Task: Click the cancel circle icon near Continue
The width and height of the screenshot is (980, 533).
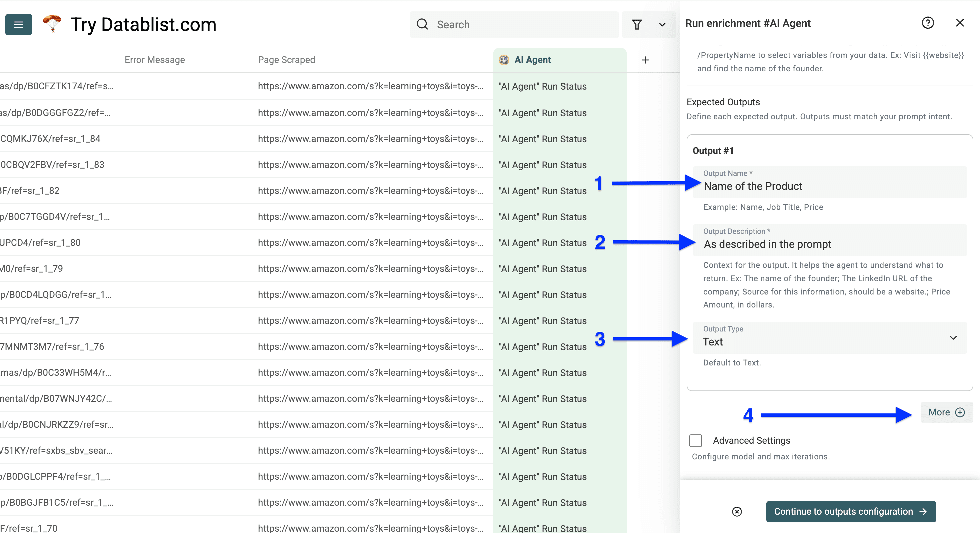Action: click(737, 512)
